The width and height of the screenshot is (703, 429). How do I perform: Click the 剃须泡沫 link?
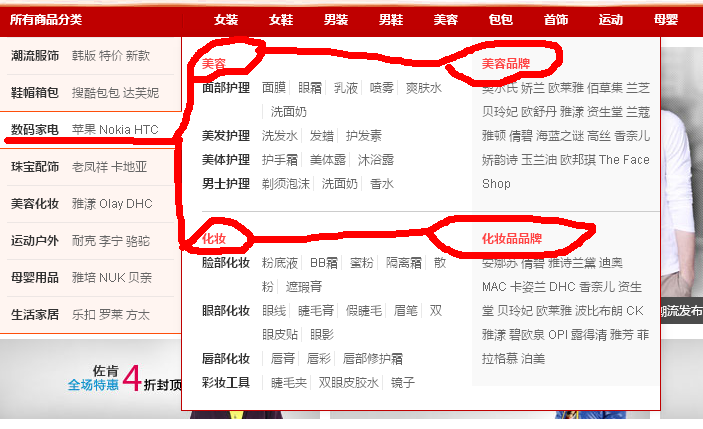tap(286, 184)
